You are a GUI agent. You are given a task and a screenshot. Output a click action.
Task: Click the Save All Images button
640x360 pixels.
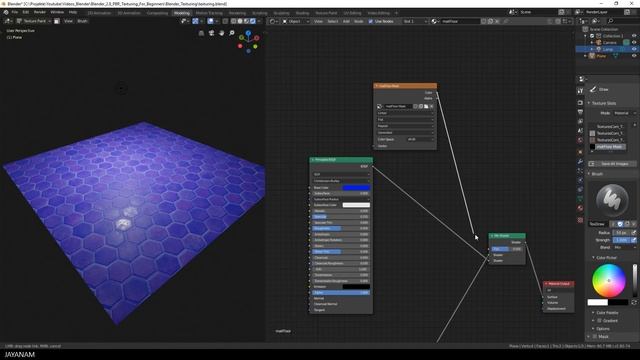tap(612, 164)
